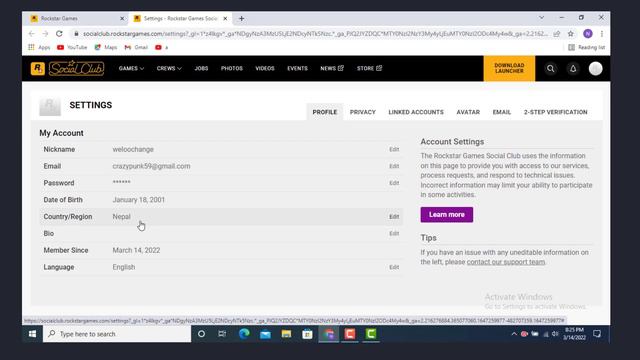The height and width of the screenshot is (360, 640).
Task: Open the profile avatar menu
Action: click(596, 69)
